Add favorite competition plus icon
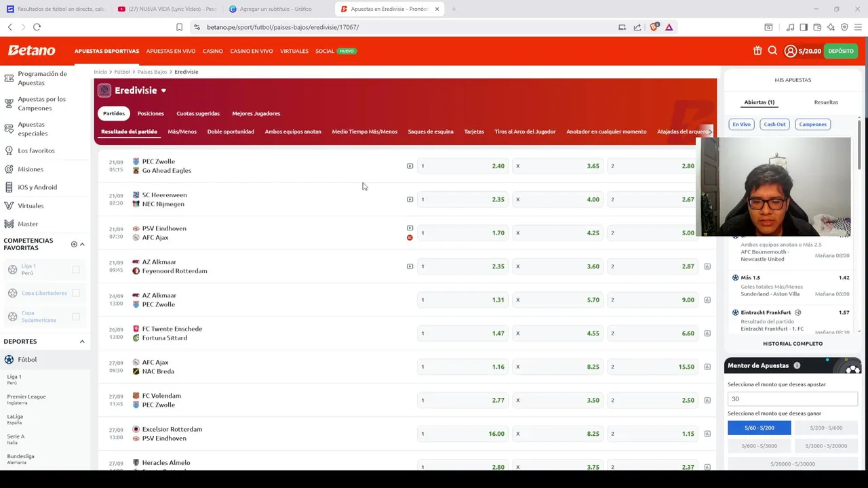 (x=74, y=244)
